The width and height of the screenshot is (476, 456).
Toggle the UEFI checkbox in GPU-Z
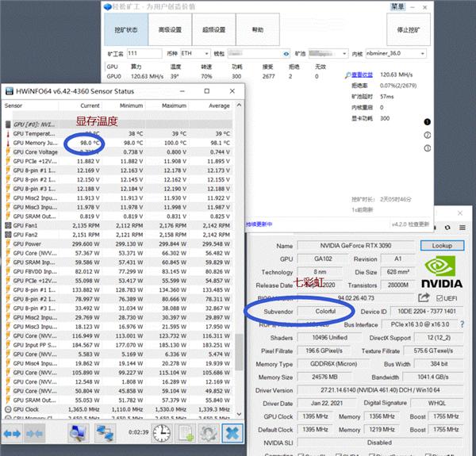click(x=440, y=298)
